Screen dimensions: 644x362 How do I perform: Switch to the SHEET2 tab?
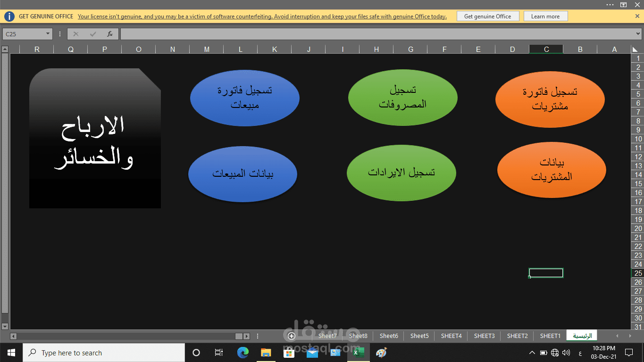[x=518, y=336]
